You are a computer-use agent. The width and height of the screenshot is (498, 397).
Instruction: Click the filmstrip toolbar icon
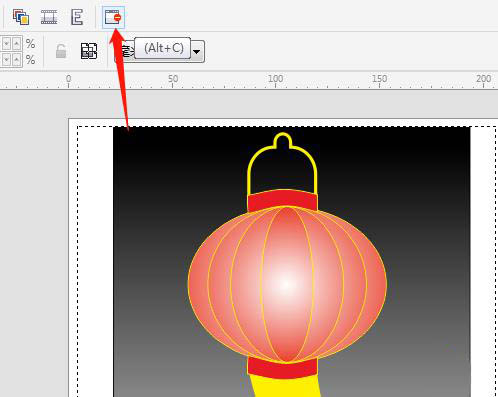pos(49,17)
